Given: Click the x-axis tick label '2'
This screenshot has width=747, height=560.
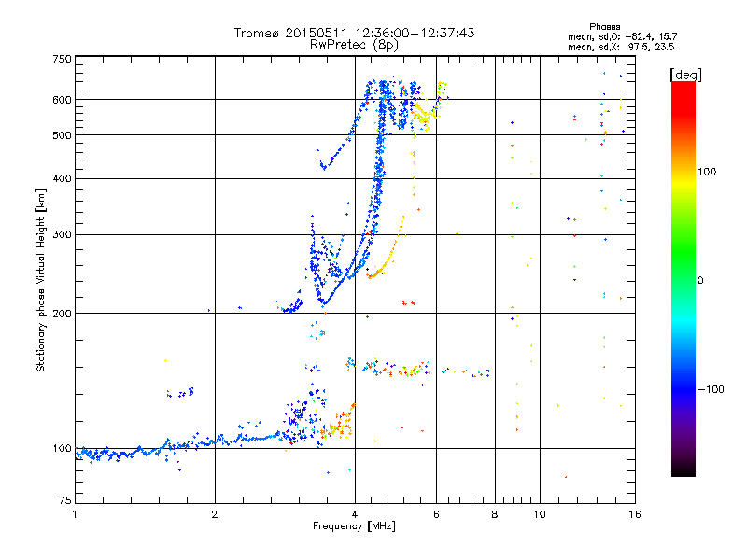Looking at the screenshot, I should pyautogui.click(x=215, y=514).
